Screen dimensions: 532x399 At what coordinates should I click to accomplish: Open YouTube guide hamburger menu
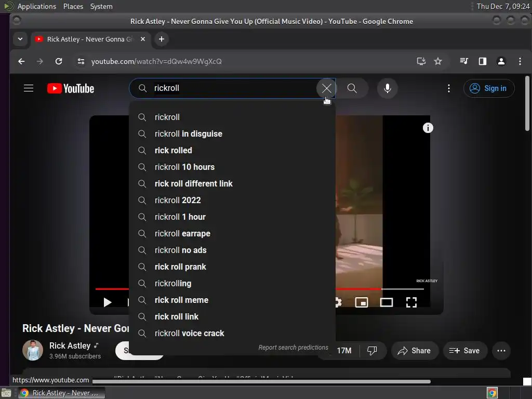coord(29,88)
